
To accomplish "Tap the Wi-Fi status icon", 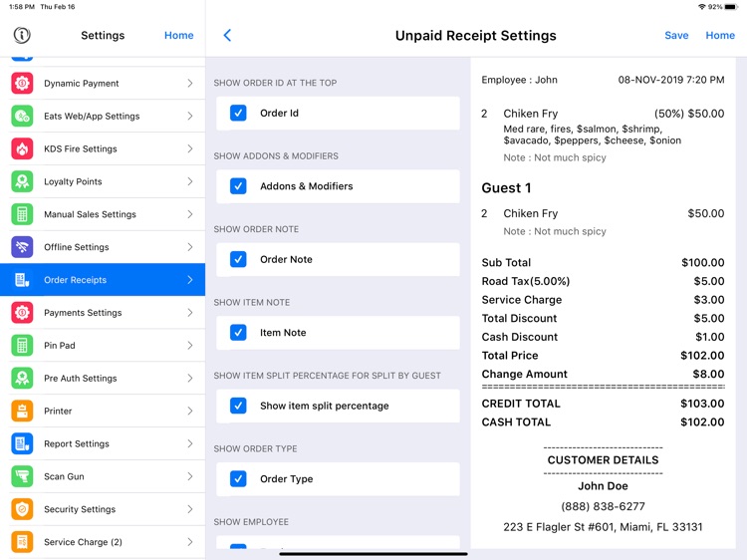I will [702, 7].
